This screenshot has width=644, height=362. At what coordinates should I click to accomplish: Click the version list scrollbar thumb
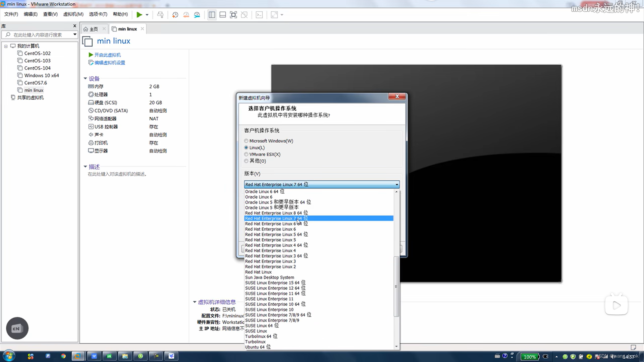pyautogui.click(x=396, y=287)
